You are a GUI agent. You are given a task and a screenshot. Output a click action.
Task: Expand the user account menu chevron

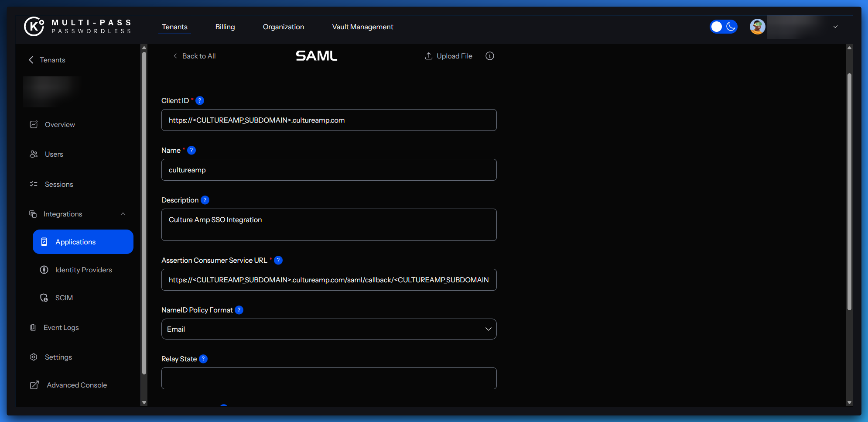click(835, 27)
